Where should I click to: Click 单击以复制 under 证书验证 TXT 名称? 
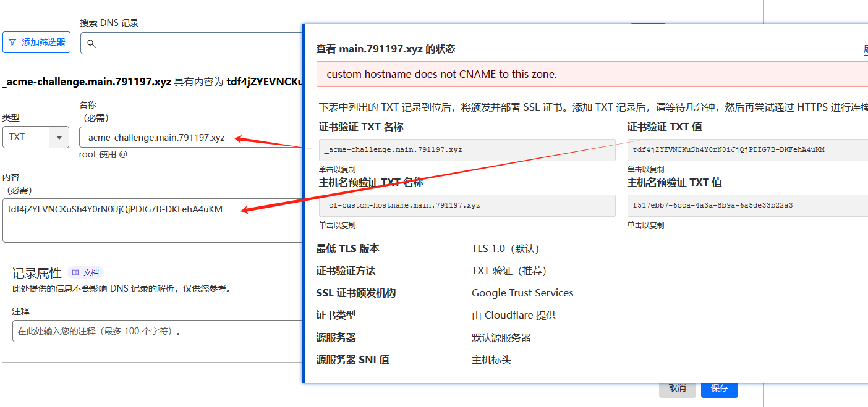click(337, 169)
